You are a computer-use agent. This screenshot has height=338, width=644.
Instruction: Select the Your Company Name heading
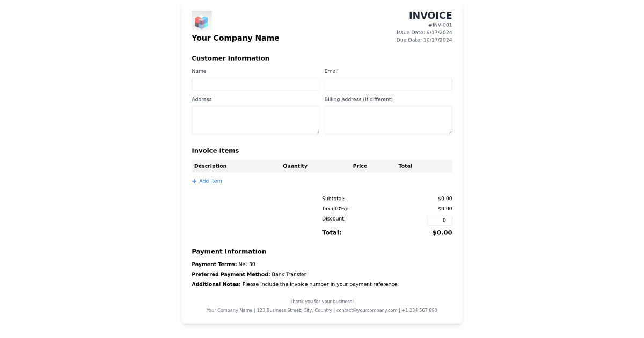(x=235, y=38)
